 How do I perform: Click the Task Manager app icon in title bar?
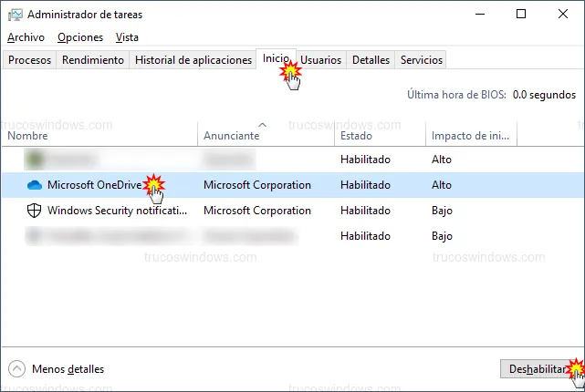15,15
